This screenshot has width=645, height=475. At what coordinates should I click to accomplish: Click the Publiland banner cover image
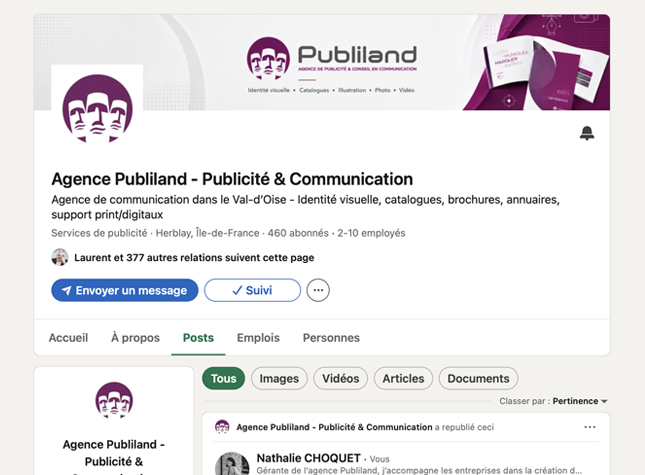coord(322,63)
